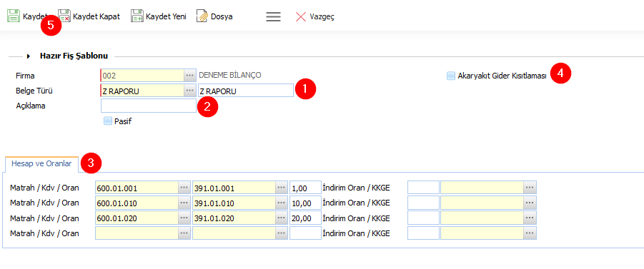Select the Hesap ve Oranlar tab

(41, 163)
